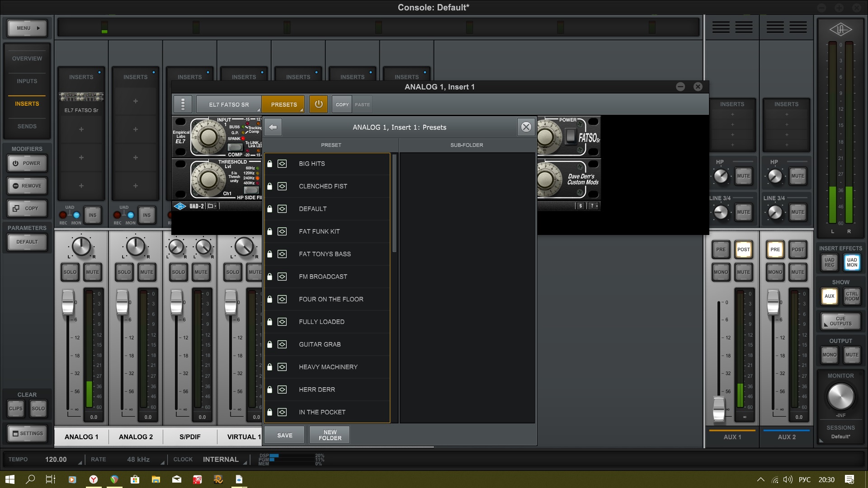The width and height of the screenshot is (868, 488).
Task: Mute the ANALOG 1 channel
Action: [92, 272]
